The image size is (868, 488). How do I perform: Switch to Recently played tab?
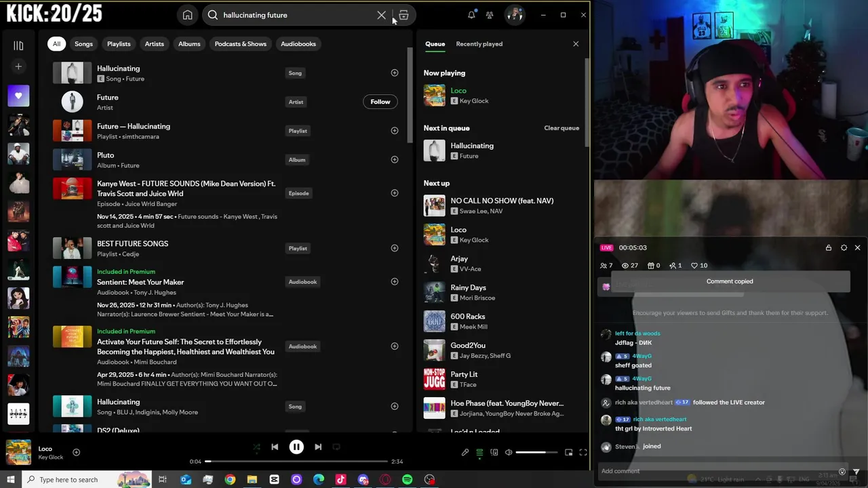[479, 44]
